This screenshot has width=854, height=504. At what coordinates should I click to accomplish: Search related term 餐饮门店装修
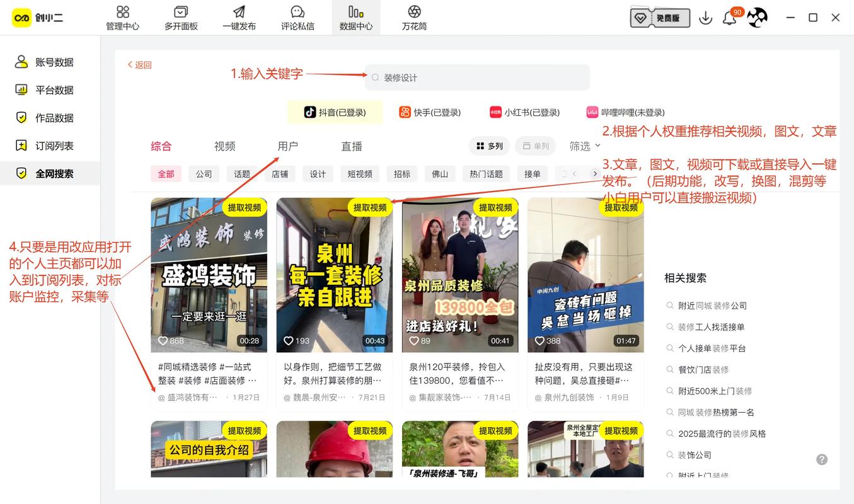click(703, 370)
